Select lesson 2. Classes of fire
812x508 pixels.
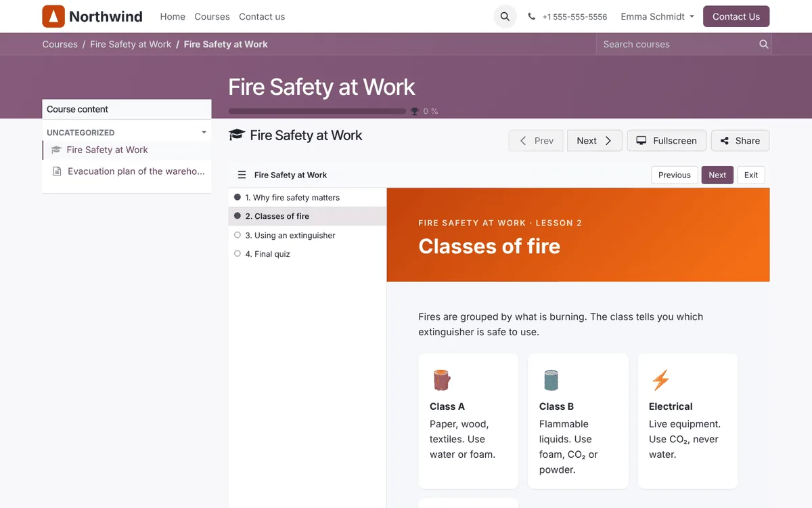[x=307, y=216]
